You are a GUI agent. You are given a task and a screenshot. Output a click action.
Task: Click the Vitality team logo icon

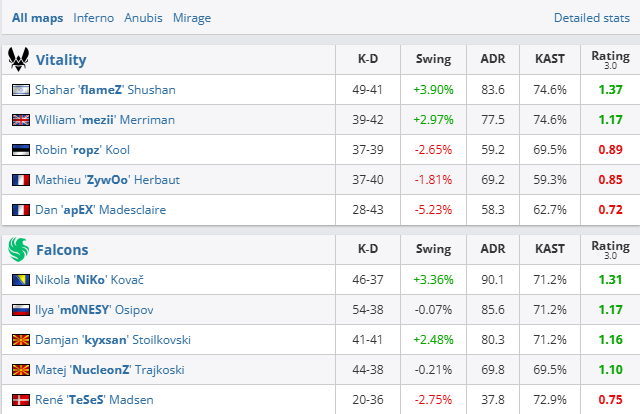pos(19,59)
